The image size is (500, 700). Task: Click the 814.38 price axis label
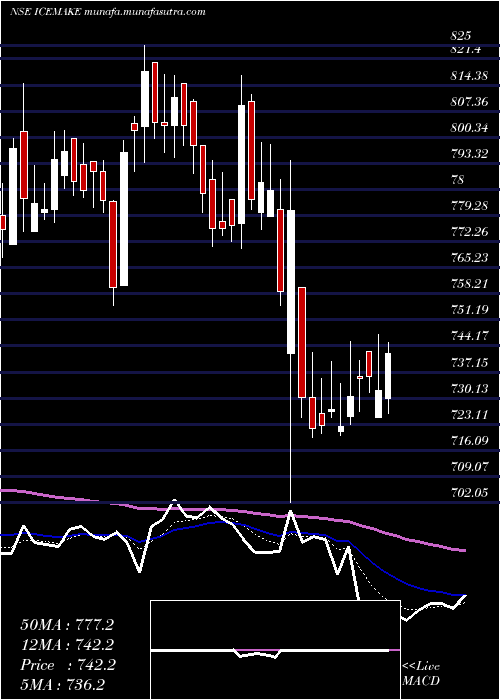[469, 76]
